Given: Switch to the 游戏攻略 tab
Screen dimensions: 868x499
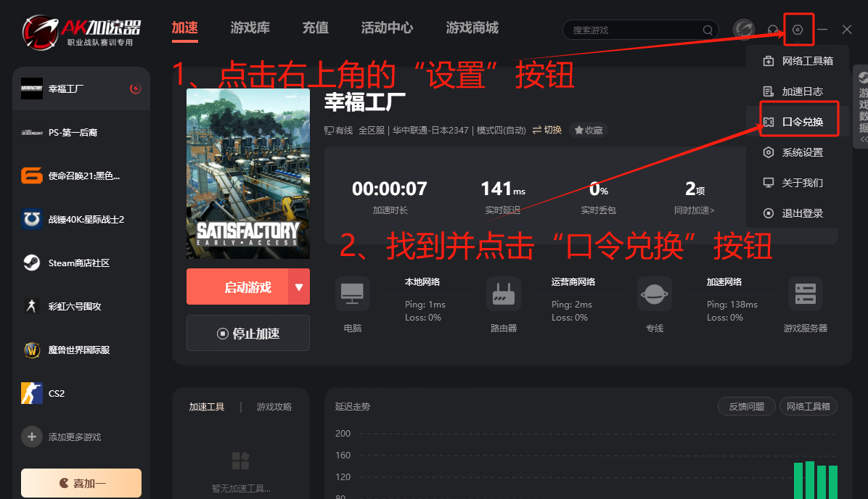Looking at the screenshot, I should [274, 407].
